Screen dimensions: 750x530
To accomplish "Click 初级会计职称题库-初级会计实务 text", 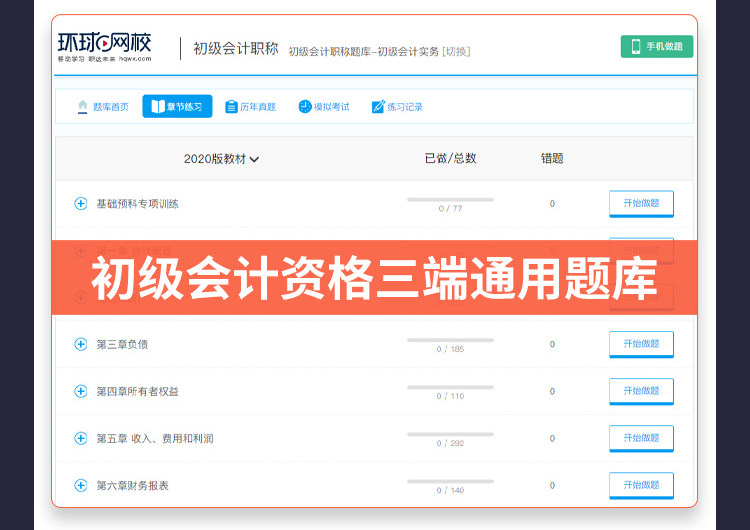I will tap(364, 51).
